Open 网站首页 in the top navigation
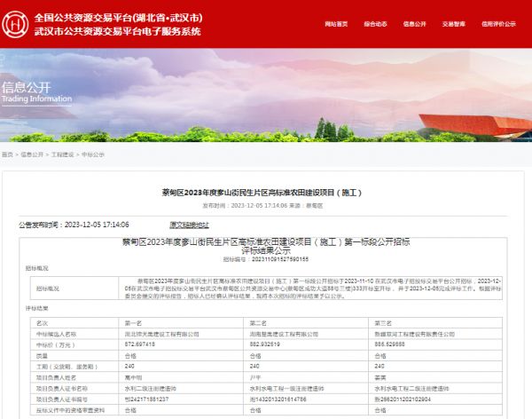 [336, 24]
